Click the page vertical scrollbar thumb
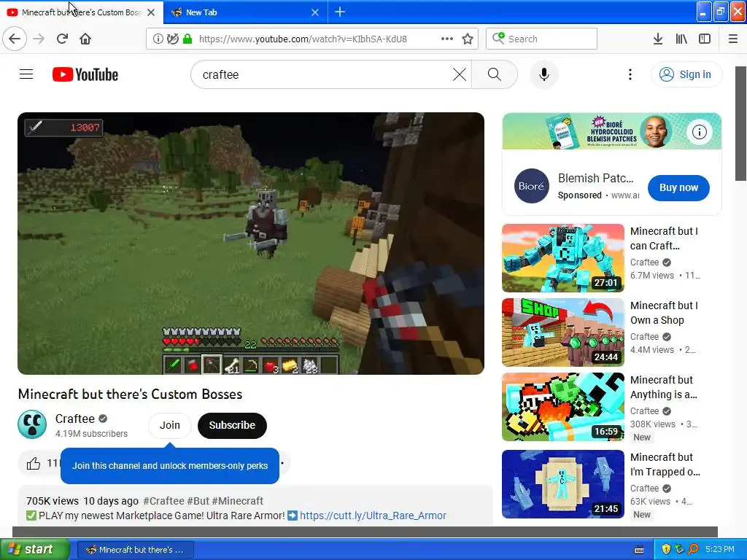Image resolution: width=747 pixels, height=560 pixels. click(x=741, y=124)
